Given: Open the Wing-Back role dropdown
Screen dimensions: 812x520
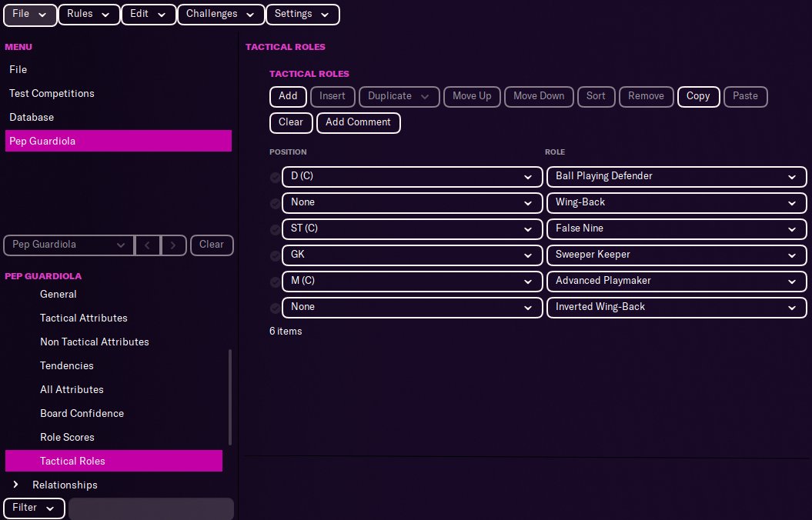Looking at the screenshot, I should [677, 203].
